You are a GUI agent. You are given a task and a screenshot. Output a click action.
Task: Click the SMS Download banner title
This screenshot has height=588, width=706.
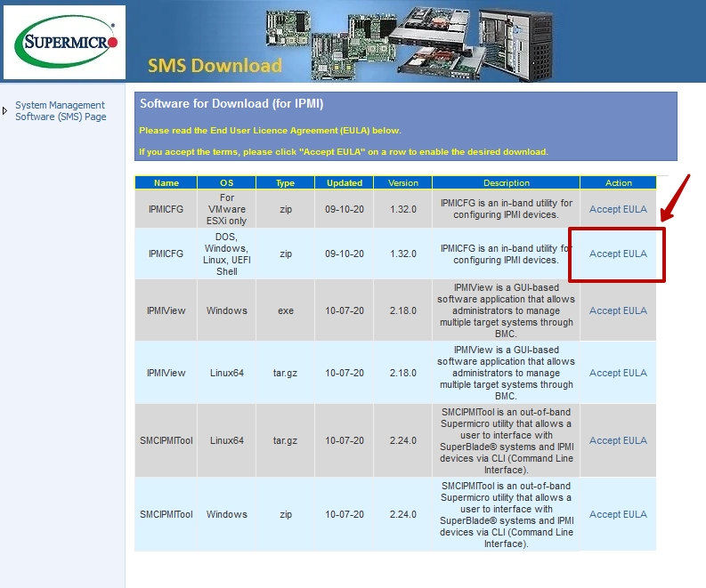(x=215, y=65)
